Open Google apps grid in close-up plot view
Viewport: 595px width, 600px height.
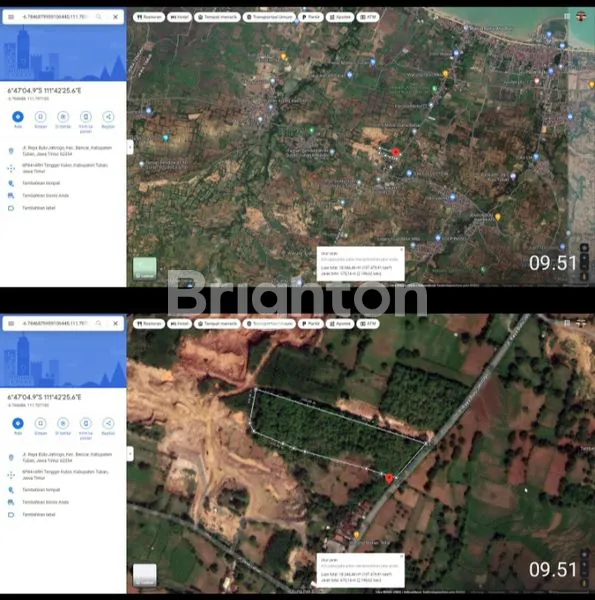[x=567, y=323]
